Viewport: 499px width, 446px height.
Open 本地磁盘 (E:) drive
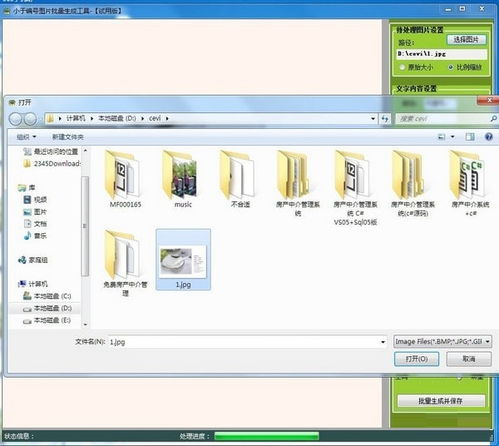(47, 320)
